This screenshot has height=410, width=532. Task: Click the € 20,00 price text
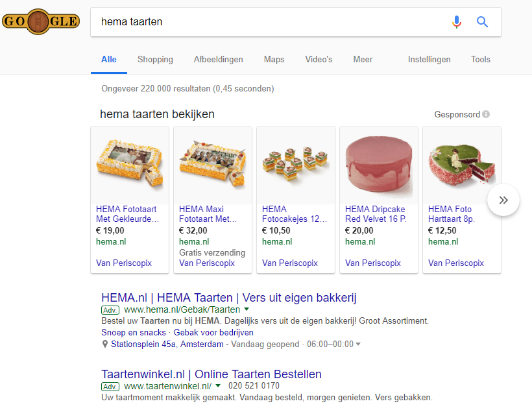coord(359,230)
